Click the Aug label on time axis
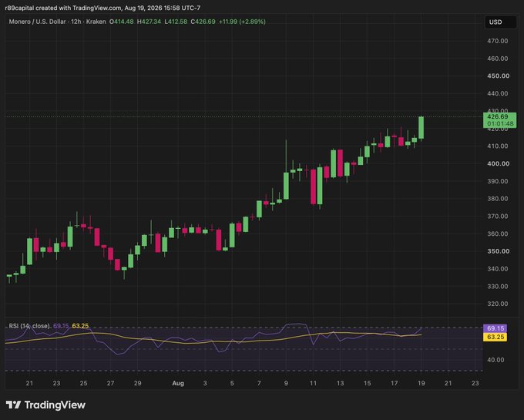524x420 pixels. click(178, 383)
